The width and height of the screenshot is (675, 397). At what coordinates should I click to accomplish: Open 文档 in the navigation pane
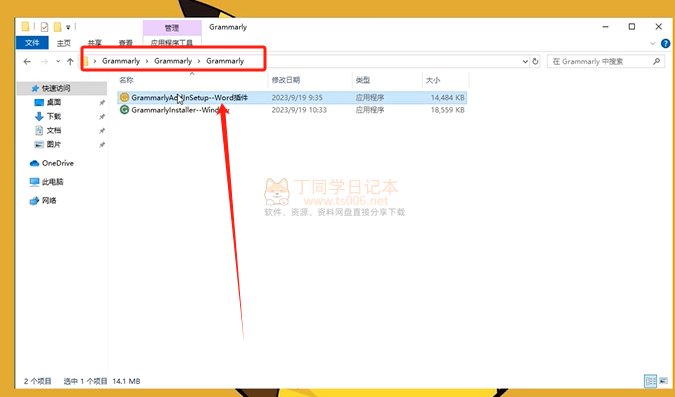[54, 130]
